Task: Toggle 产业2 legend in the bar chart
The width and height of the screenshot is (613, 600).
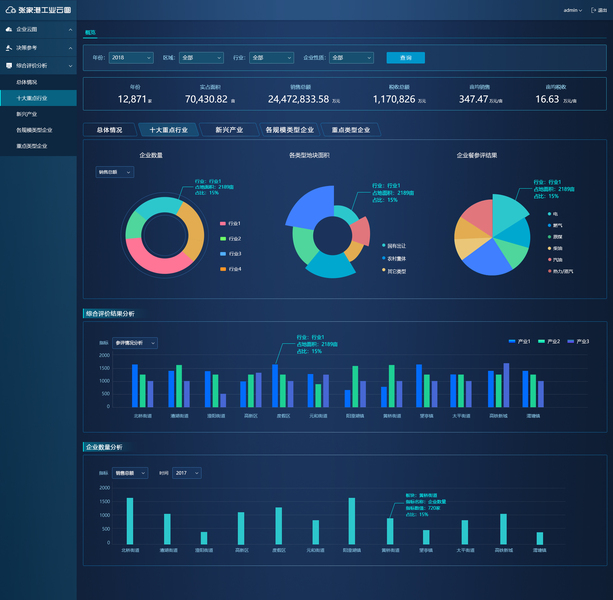Action: pyautogui.click(x=549, y=342)
